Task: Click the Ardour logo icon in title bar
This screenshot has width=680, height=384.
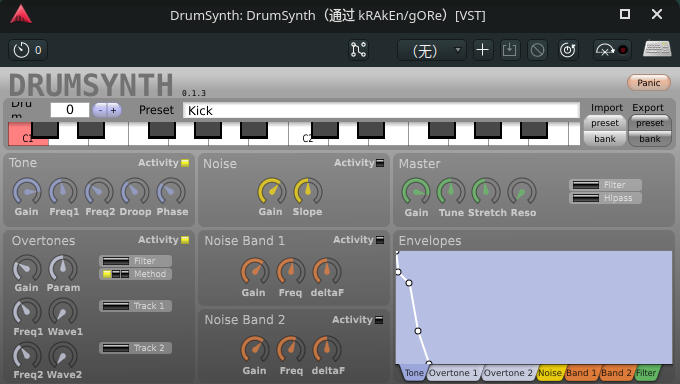Action: [21, 14]
